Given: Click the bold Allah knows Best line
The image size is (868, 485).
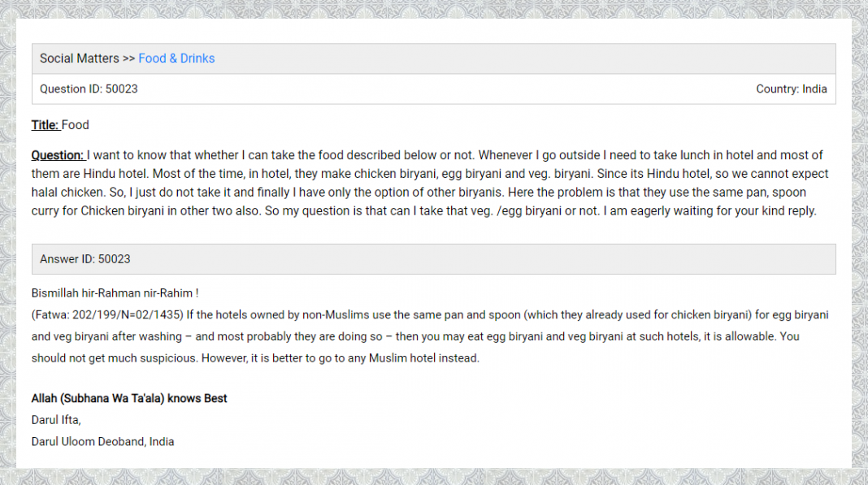Looking at the screenshot, I should click(129, 399).
